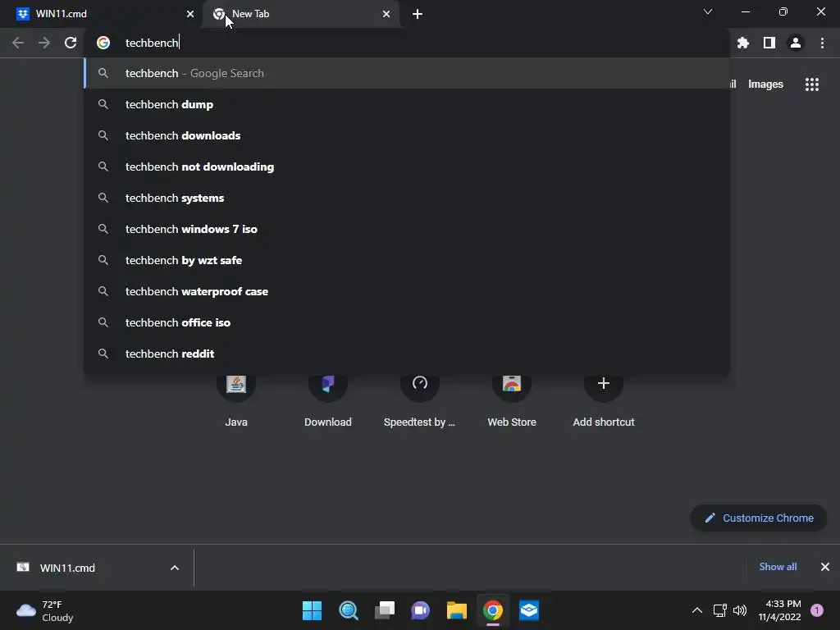Reload the page with the refresh icon

[71, 43]
